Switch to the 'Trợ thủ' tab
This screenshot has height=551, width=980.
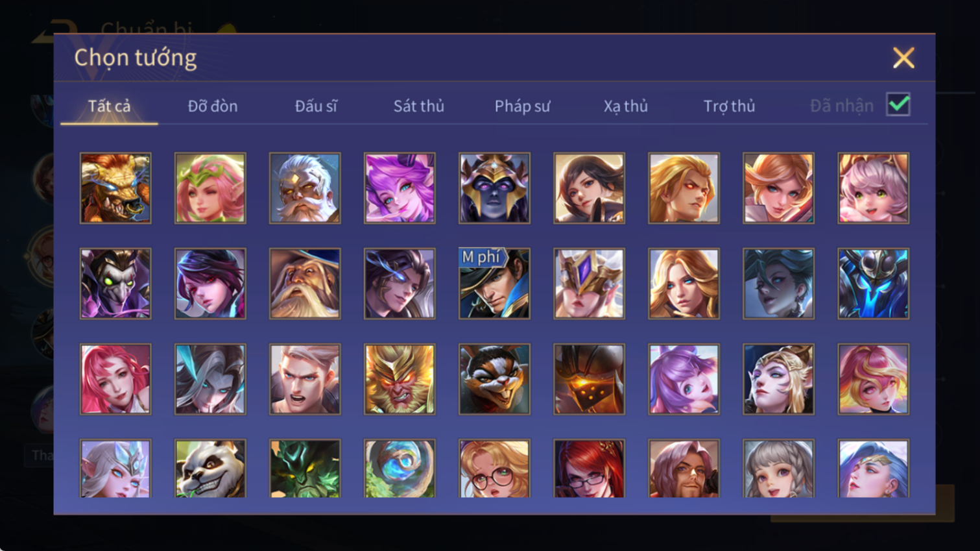pos(729,106)
